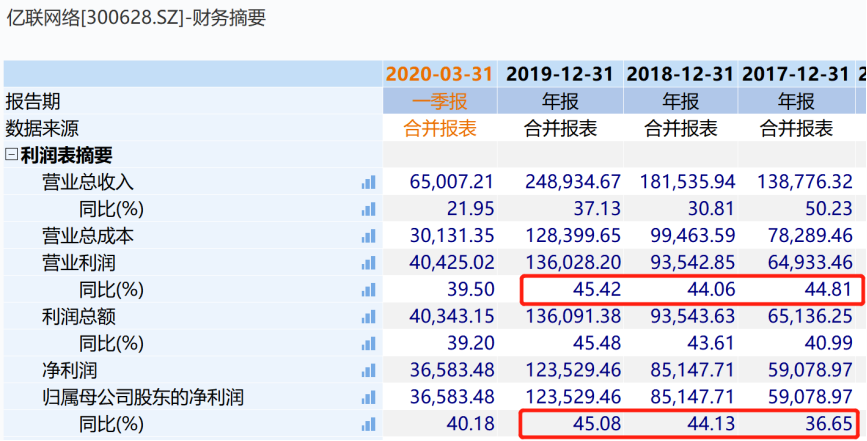Click the 一季报 report type cell
Image resolution: width=867 pixels, height=441 pixels.
coord(440,101)
